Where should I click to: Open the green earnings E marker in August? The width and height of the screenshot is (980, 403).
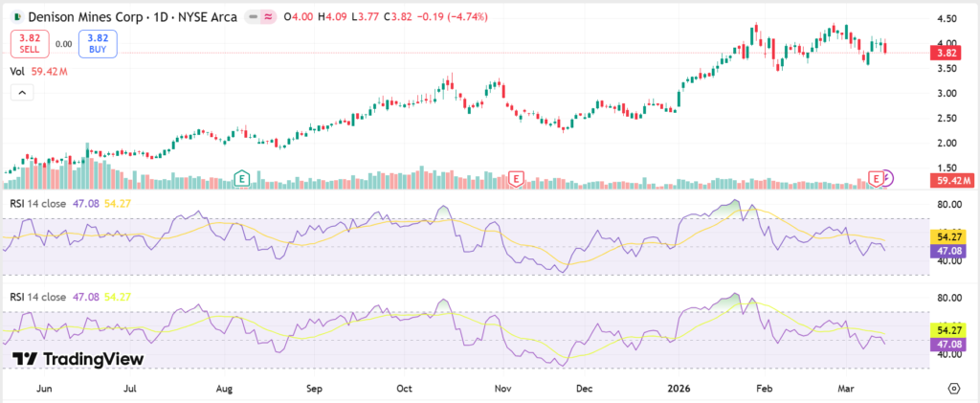242,178
